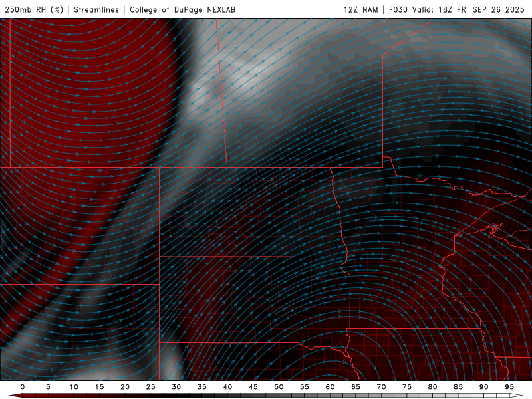Viewport: 532px width, 399px height.
Task: Click the '35' value on the color scale
Action: pyautogui.click(x=202, y=387)
